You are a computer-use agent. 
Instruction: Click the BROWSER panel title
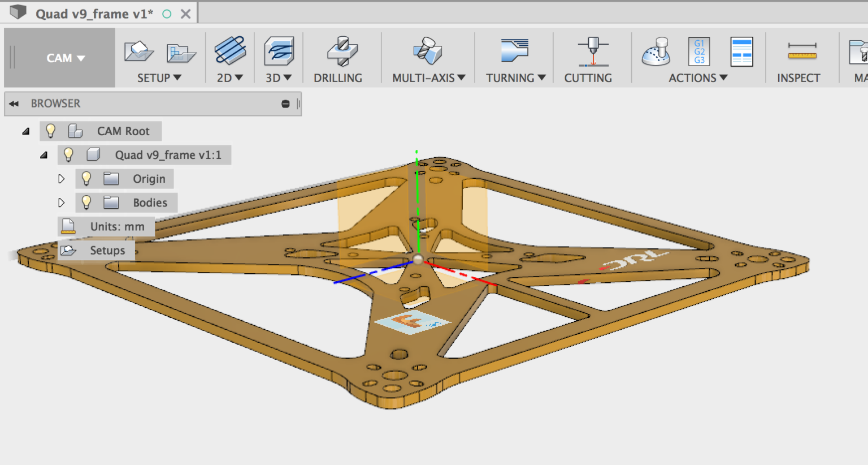tap(55, 104)
